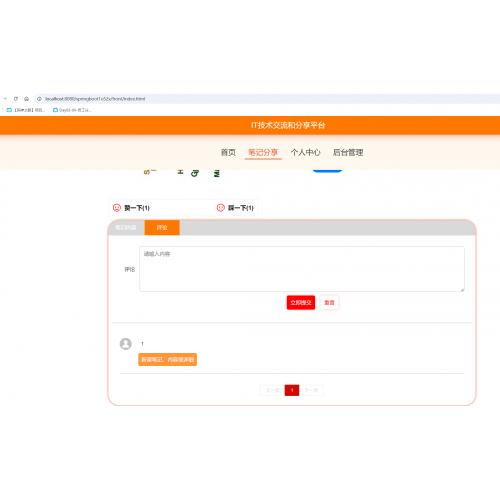Screen dimensions: 500x500
Task: Click the 重置 reset button
Action: click(329, 302)
